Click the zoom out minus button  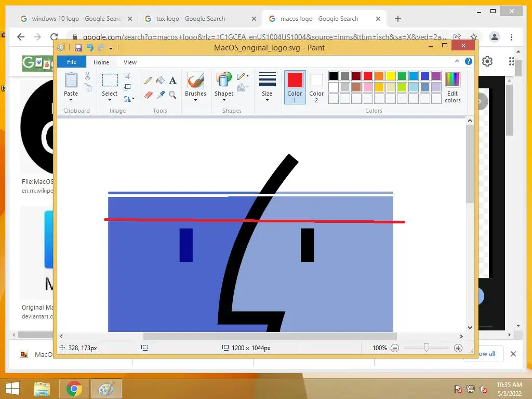[x=395, y=348]
